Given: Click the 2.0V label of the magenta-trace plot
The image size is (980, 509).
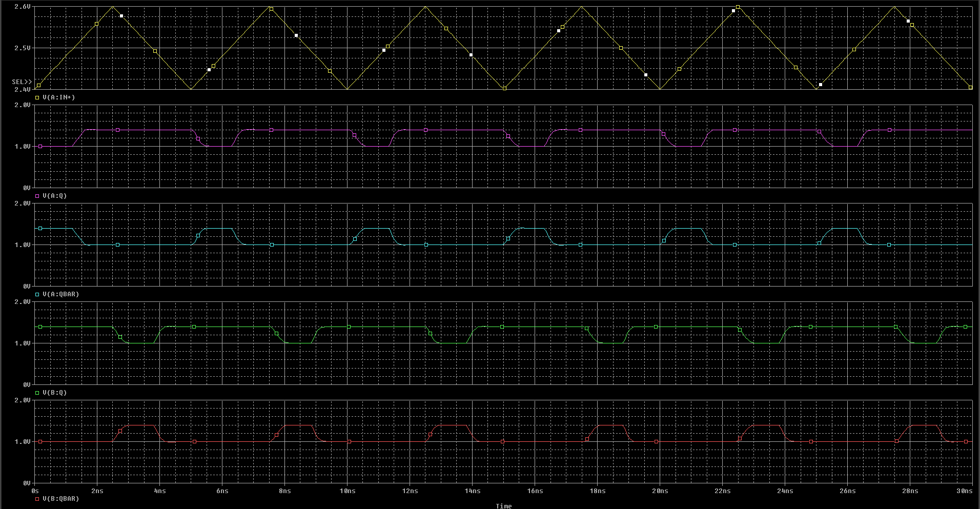Looking at the screenshot, I should point(23,105).
